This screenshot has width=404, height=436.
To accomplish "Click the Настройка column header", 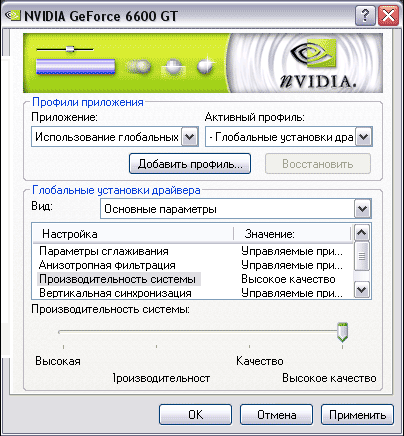I will click(x=133, y=234).
